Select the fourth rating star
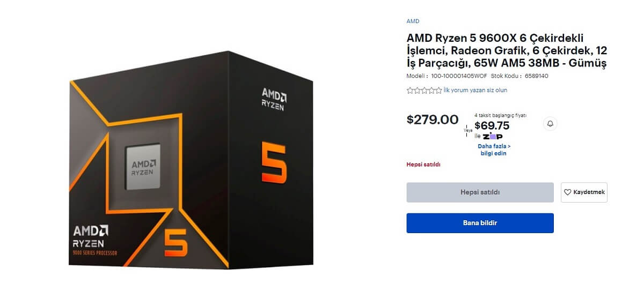 point(431,91)
